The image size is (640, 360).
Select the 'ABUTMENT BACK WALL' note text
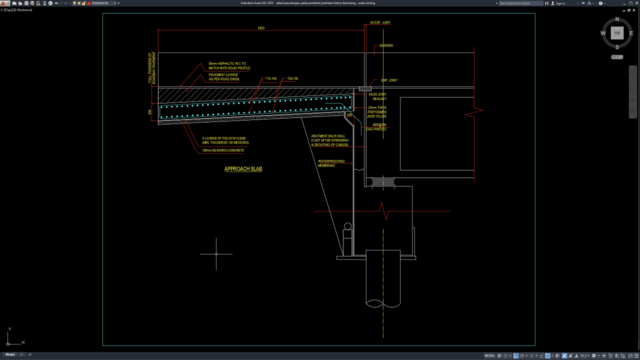point(330,140)
